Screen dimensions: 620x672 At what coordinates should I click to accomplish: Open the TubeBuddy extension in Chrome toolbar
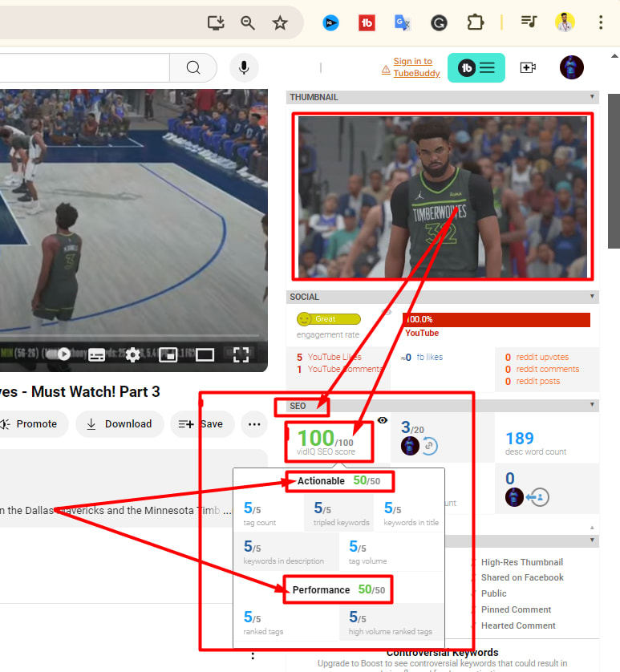(x=367, y=23)
